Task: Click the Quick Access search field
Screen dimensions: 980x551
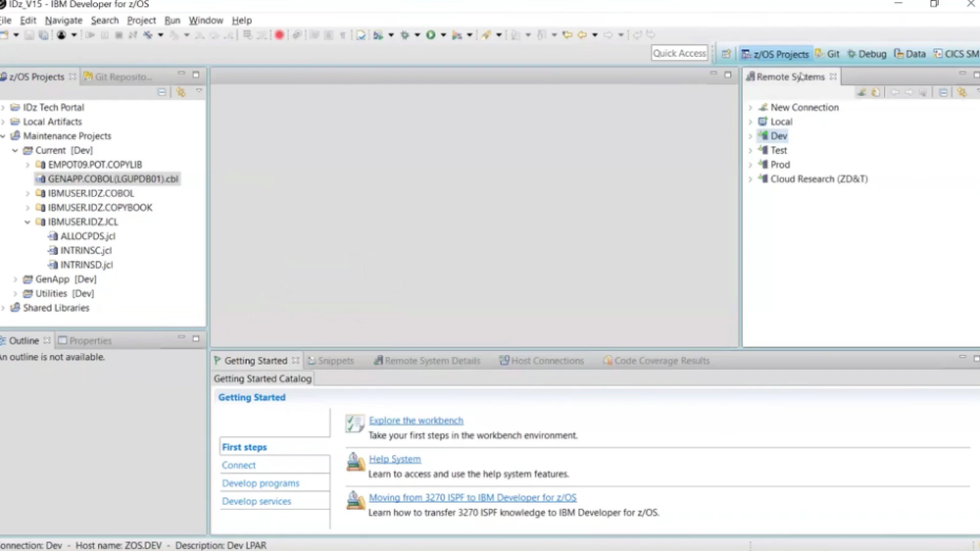Action: (x=679, y=53)
